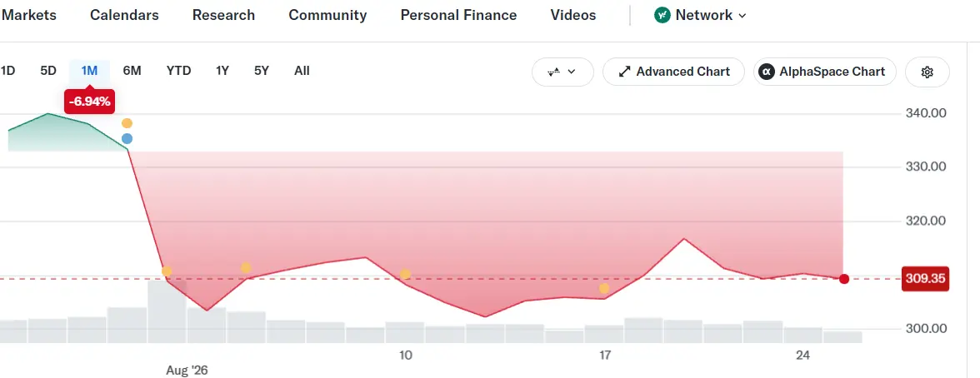980x378 pixels.
Task: Click the orange event dot above blue dot
Action: [x=127, y=123]
